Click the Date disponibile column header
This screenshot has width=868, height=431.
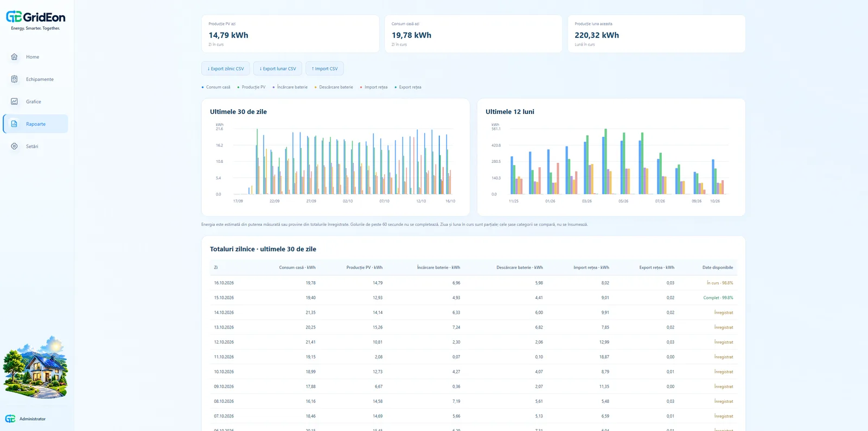click(x=718, y=268)
